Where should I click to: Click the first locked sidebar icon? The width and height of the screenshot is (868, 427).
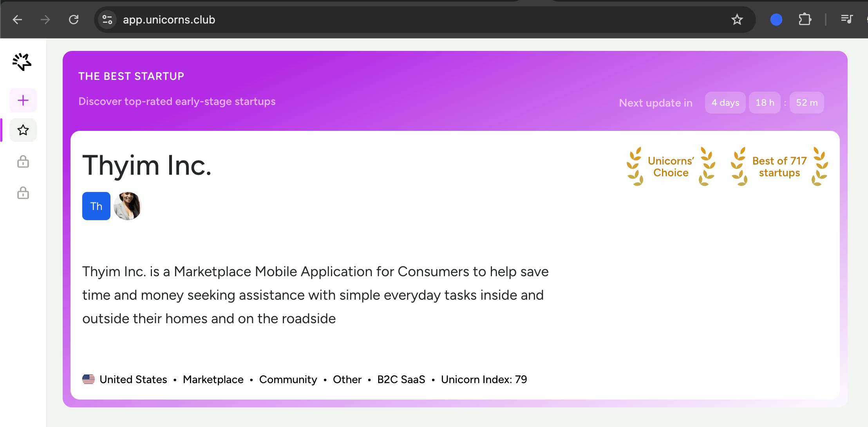[x=23, y=161]
